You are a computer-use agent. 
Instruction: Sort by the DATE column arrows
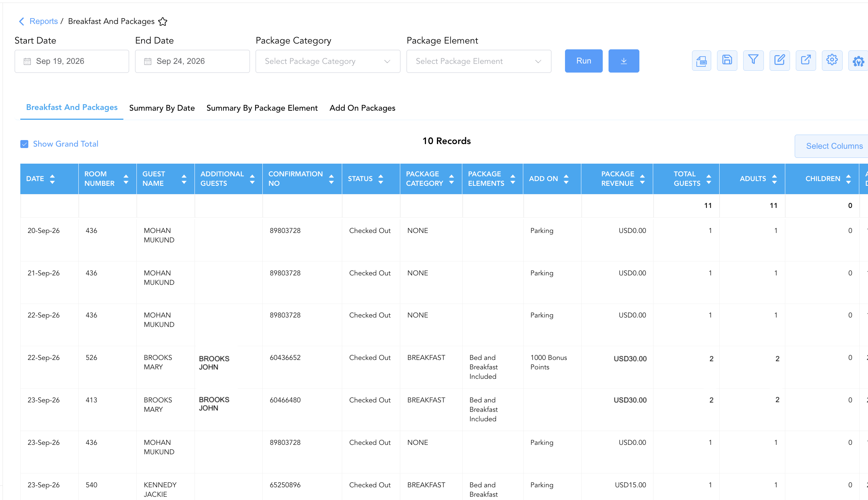pos(52,179)
